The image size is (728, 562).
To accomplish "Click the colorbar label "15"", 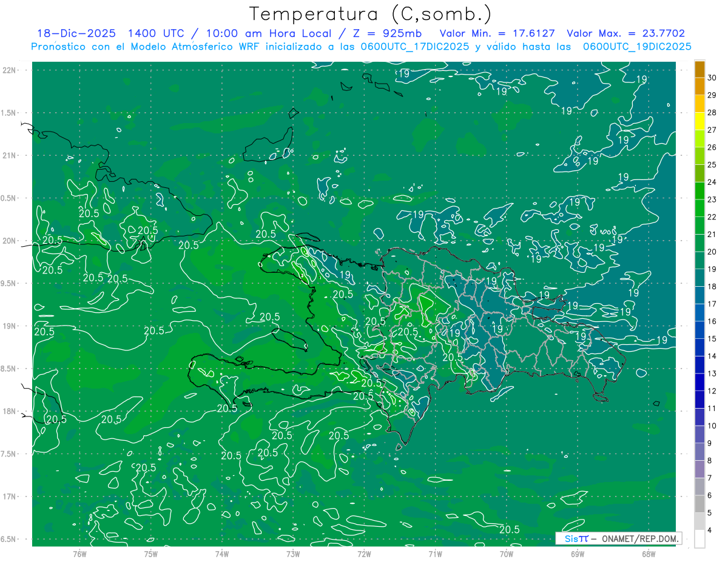I will click(713, 339).
